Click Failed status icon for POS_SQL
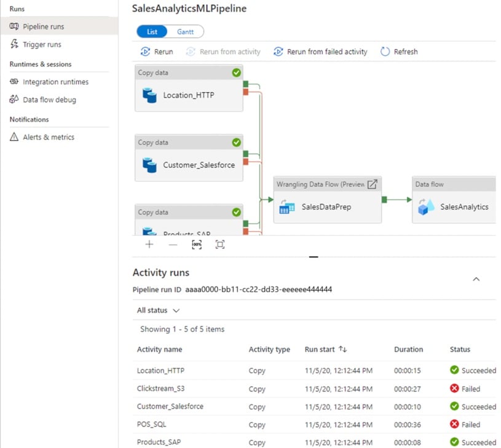The image size is (501, 448). [454, 424]
